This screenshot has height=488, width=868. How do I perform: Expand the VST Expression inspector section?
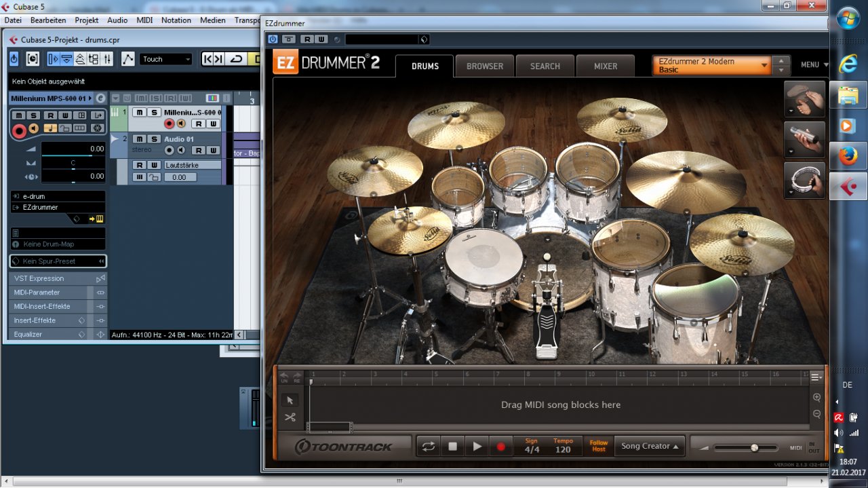58,278
